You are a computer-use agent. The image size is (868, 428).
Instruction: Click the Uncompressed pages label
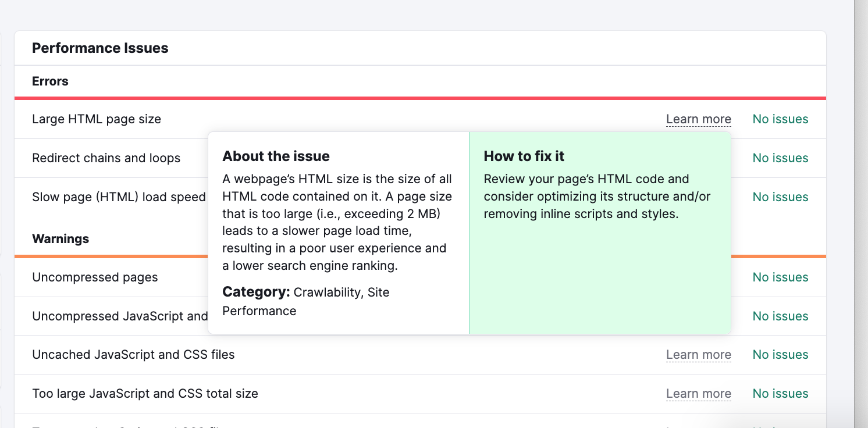coord(95,277)
